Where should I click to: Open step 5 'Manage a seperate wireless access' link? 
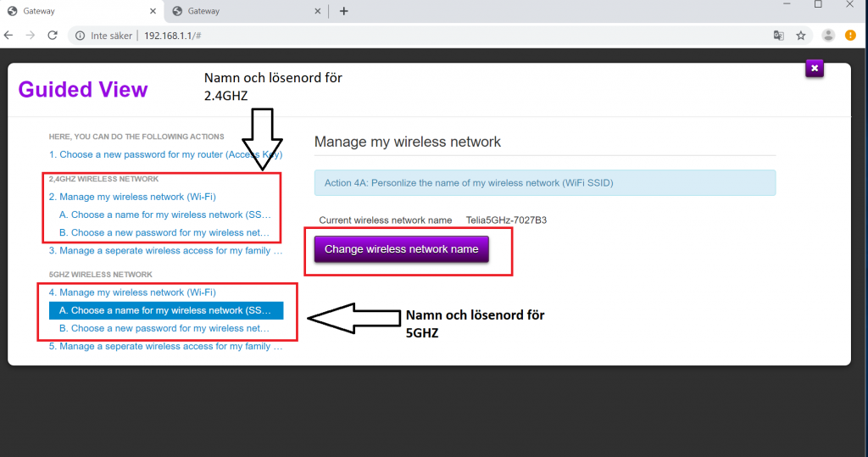click(165, 346)
